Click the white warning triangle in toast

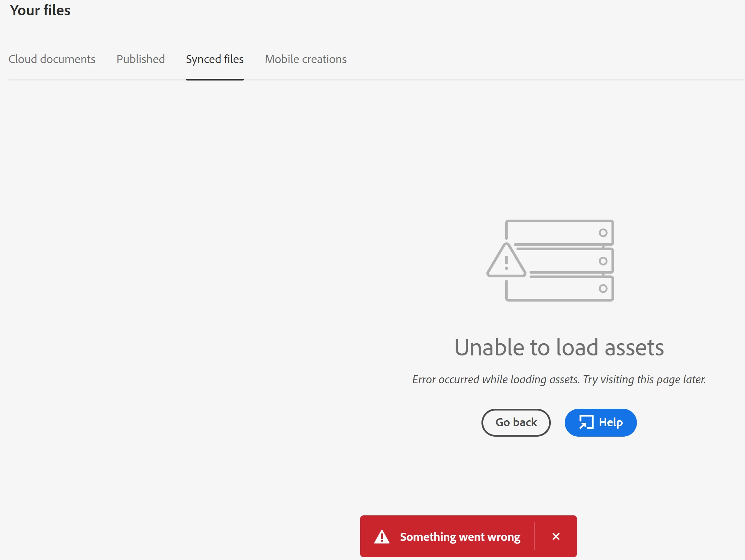(x=382, y=537)
